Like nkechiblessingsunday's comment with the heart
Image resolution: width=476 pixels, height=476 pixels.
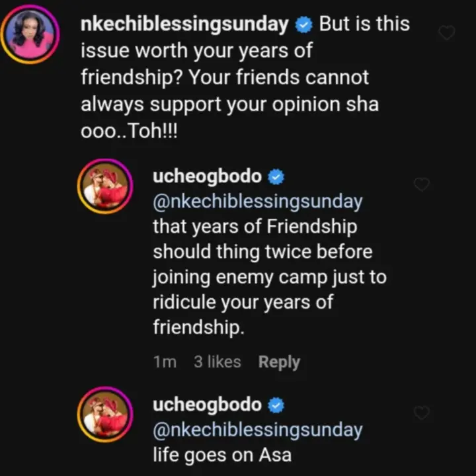pyautogui.click(x=447, y=32)
